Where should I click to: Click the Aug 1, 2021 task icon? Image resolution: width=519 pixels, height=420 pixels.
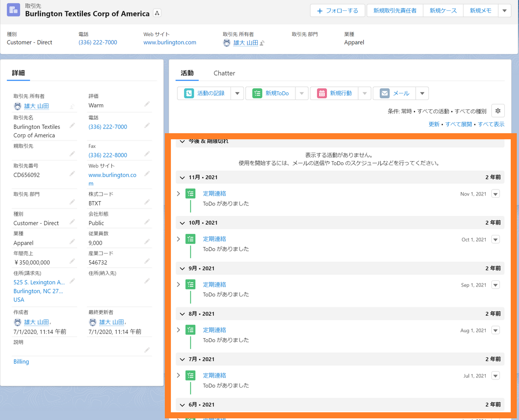(x=190, y=330)
